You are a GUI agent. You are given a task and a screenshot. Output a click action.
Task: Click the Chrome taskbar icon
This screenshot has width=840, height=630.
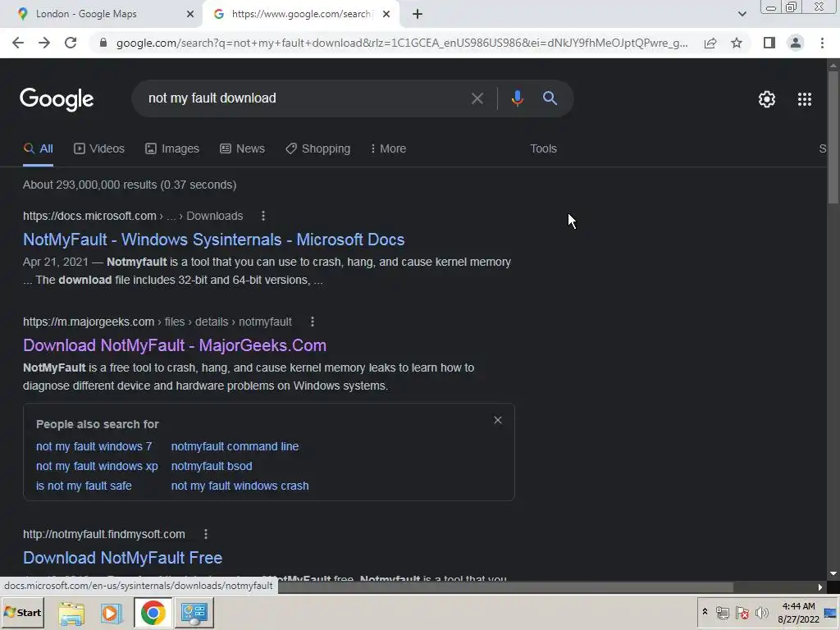tap(153, 613)
